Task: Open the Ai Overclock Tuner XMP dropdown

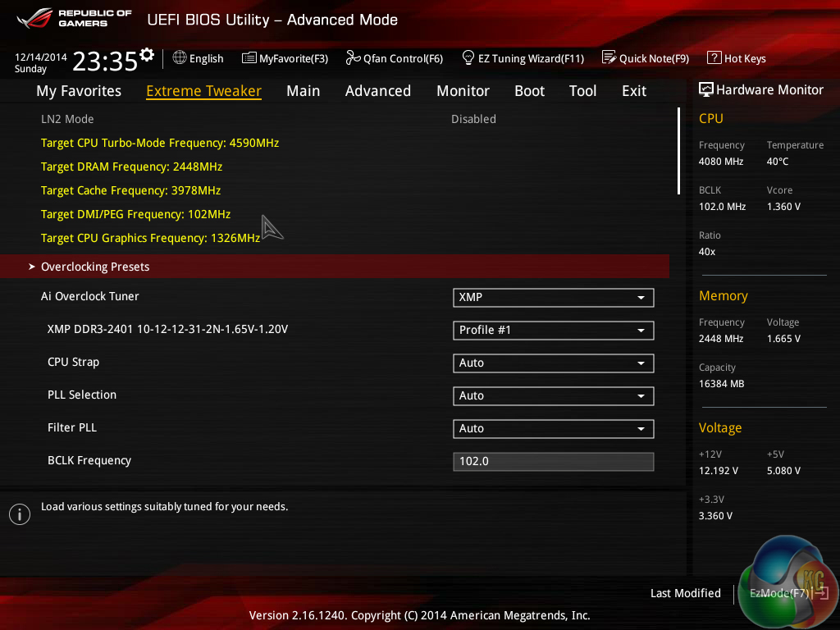Action: pyautogui.click(x=553, y=297)
